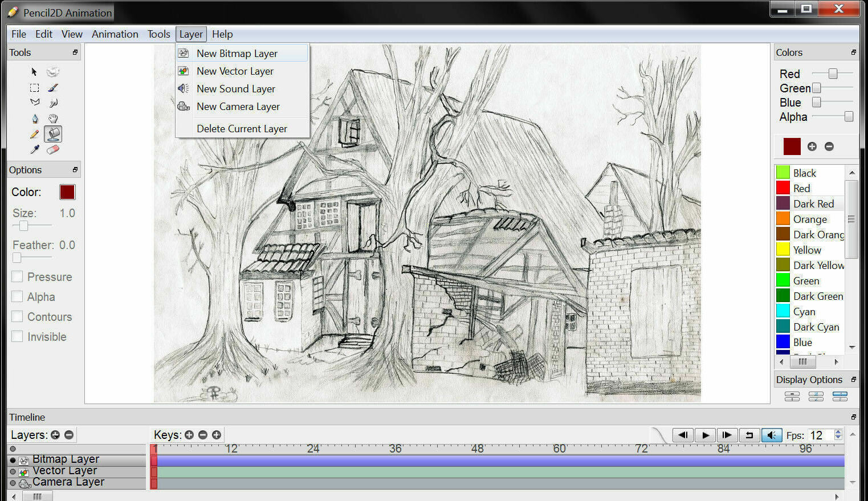Tick the Invisible checkbox

tap(18, 336)
